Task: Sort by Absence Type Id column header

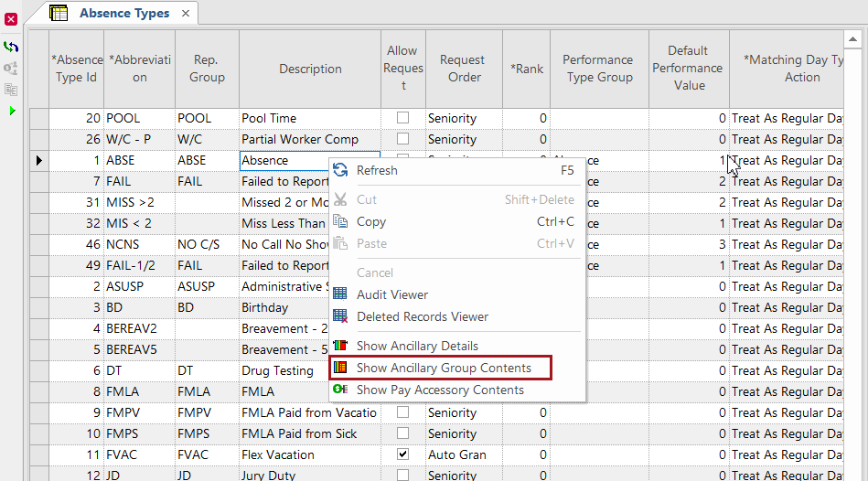Action: click(x=77, y=69)
